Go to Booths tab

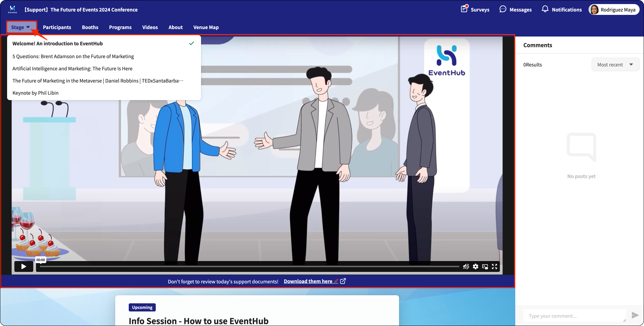(90, 27)
